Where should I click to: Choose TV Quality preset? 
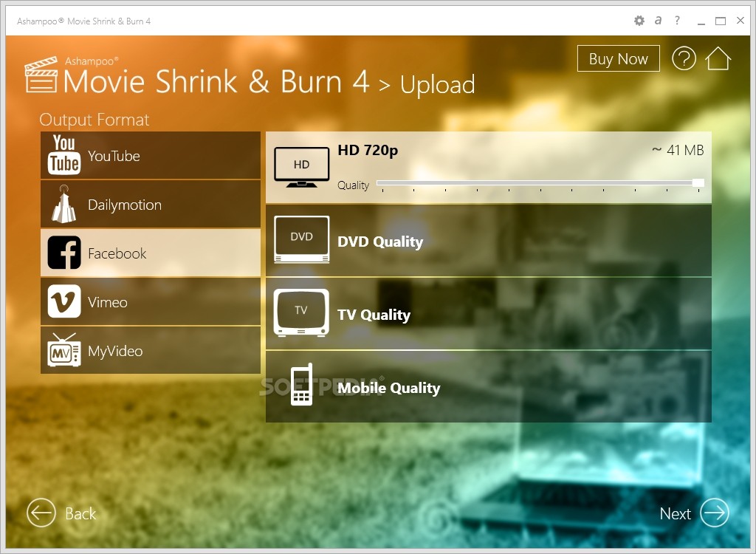pos(489,314)
